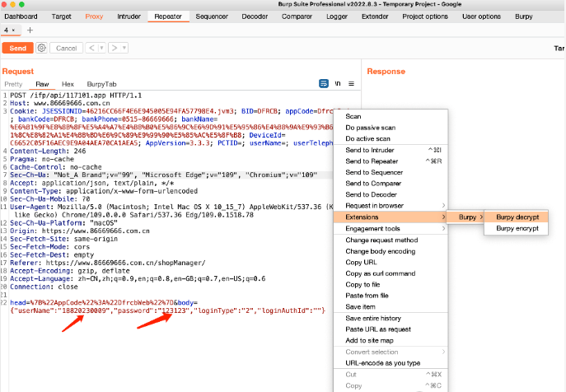Choose Paste from file

(391, 296)
